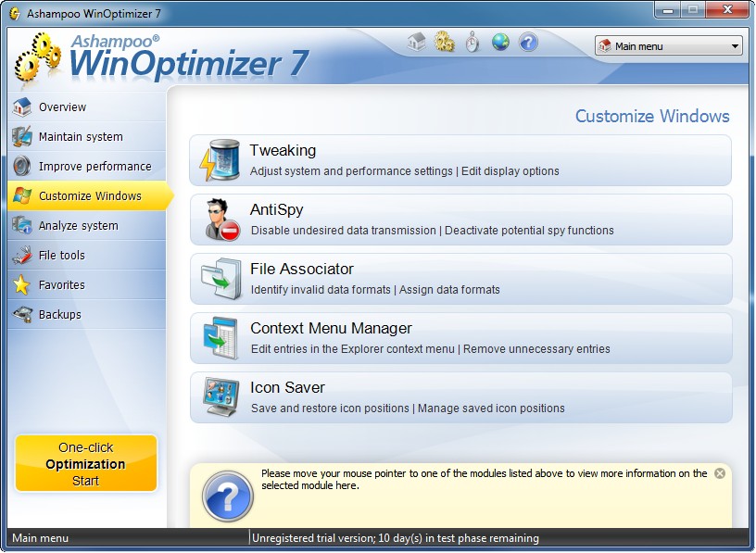Select Customize Windows in the sidebar
This screenshot has width=756, height=553.
[90, 195]
